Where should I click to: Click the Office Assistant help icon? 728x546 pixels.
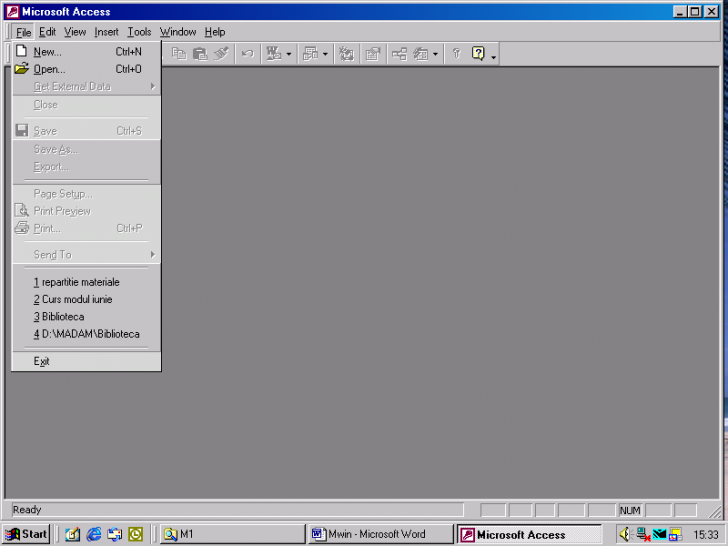point(456,54)
